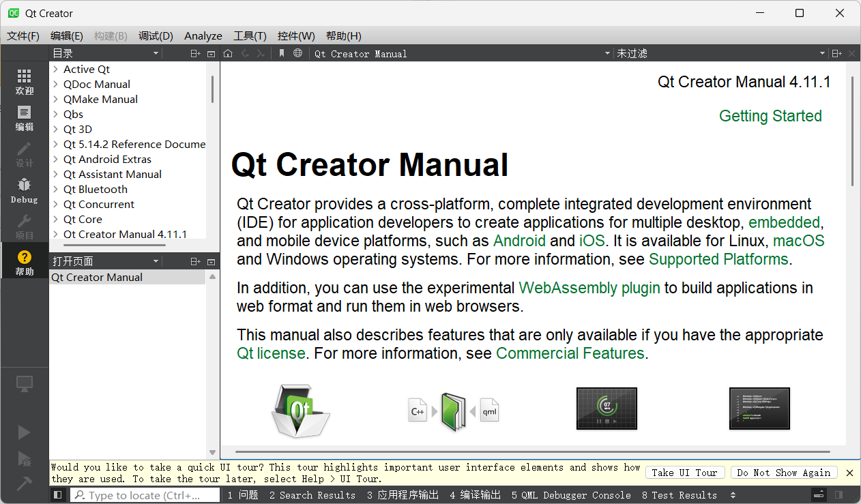Expand the Qt Core tree node

(55, 219)
